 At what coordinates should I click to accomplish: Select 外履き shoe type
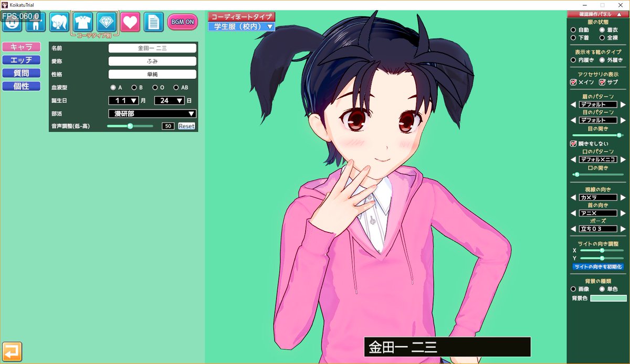pyautogui.click(x=602, y=60)
